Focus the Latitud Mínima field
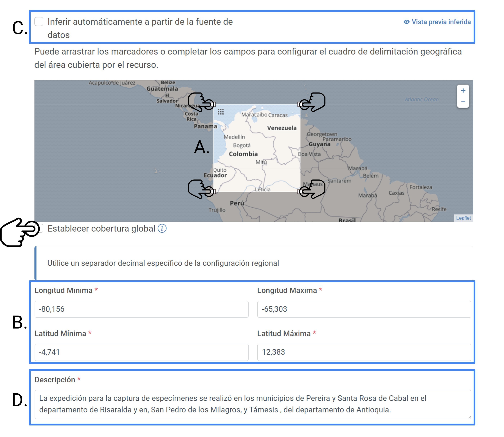Image resolution: width=504 pixels, height=437 pixels. 141,352
